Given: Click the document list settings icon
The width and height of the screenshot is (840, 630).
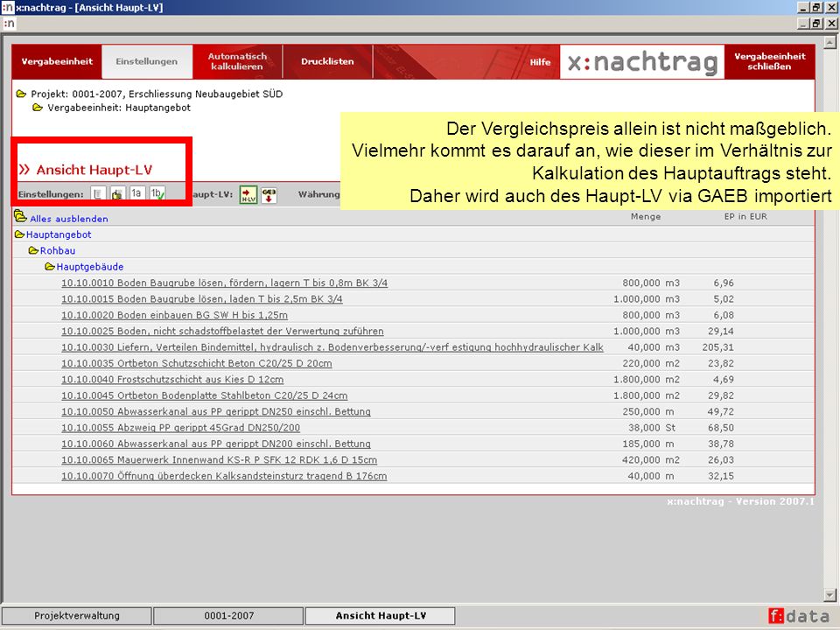Looking at the screenshot, I should [97, 194].
